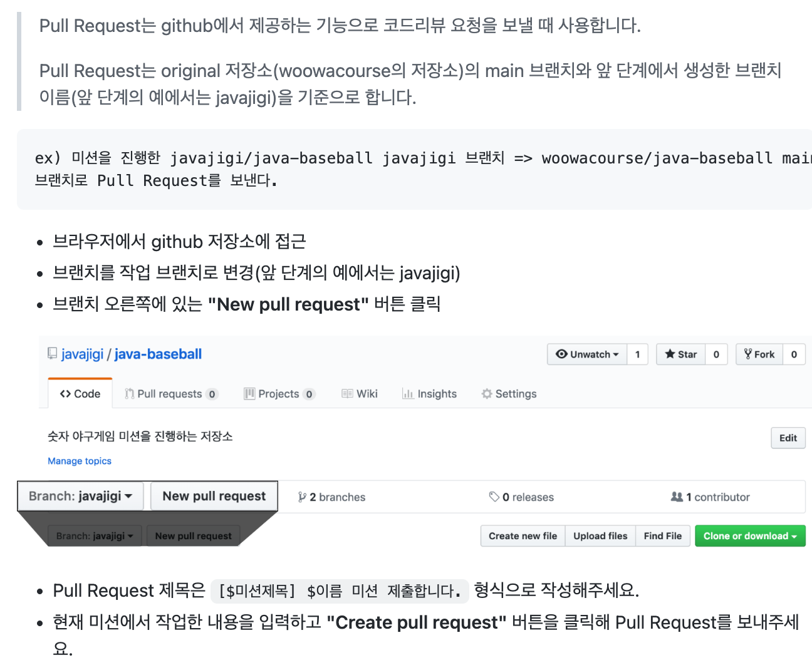
Task: Click the Settings gear icon
Action: click(487, 394)
